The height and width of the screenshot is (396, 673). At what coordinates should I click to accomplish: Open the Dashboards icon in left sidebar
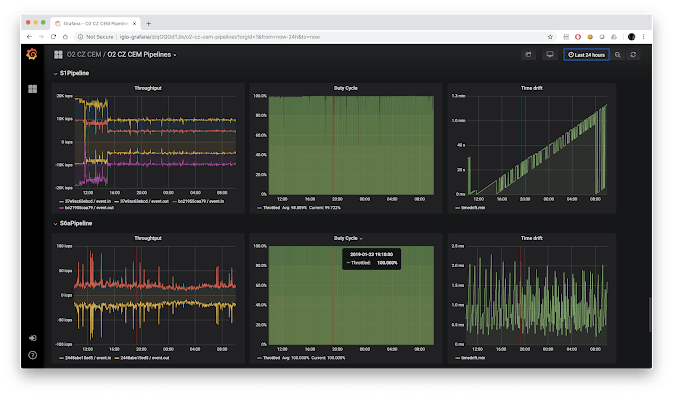coord(33,89)
